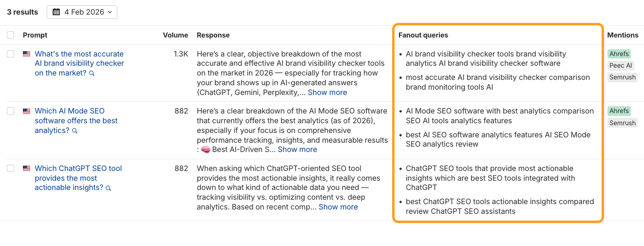Toggle the select-all checkbox in table header
Viewport: 644px width, 246px height.
point(10,35)
